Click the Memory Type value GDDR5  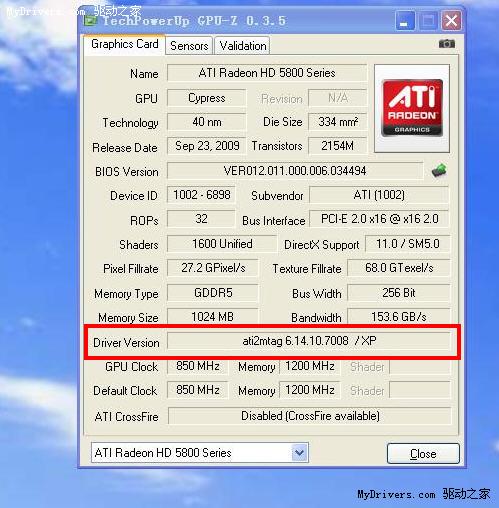[x=213, y=293]
